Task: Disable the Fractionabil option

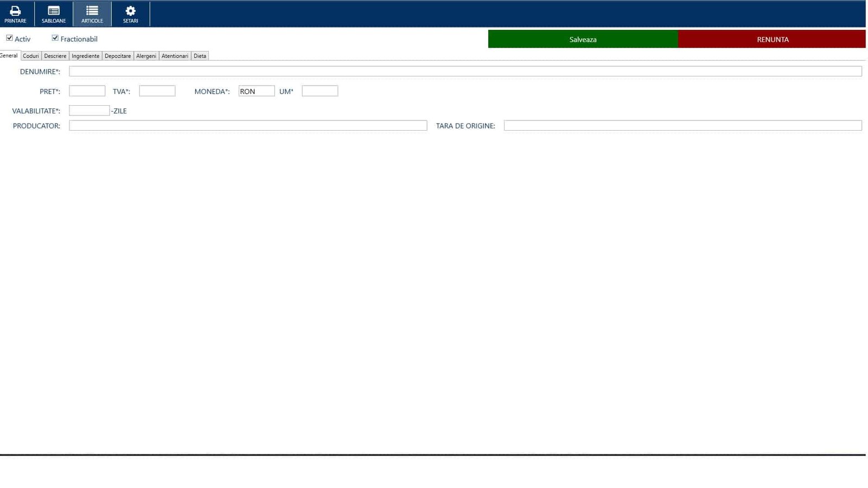Action: point(55,37)
